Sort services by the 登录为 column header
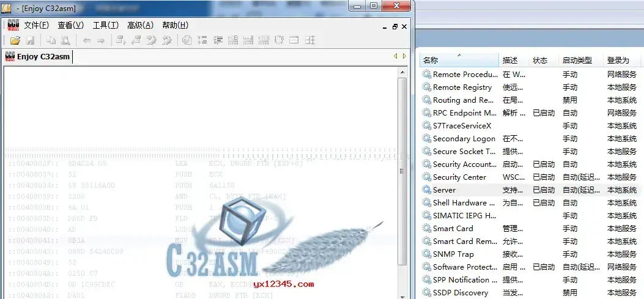 tap(622, 60)
